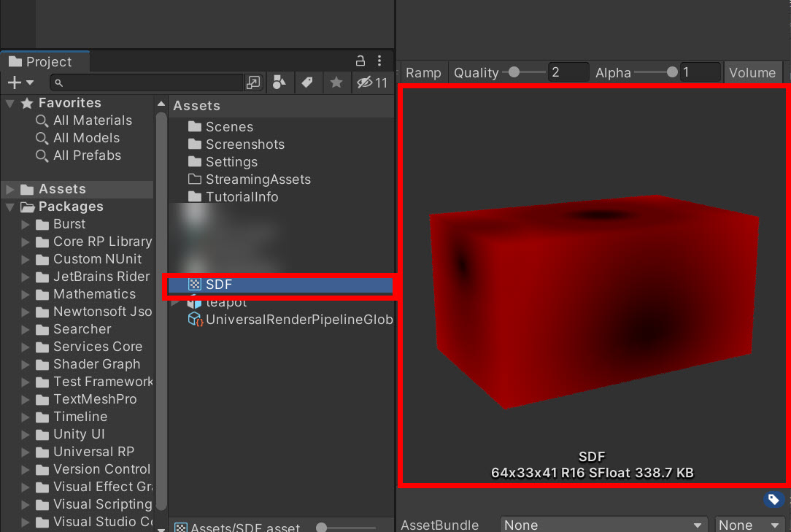This screenshot has width=791, height=532.
Task: Select the Searcher package folder
Action: [74, 329]
